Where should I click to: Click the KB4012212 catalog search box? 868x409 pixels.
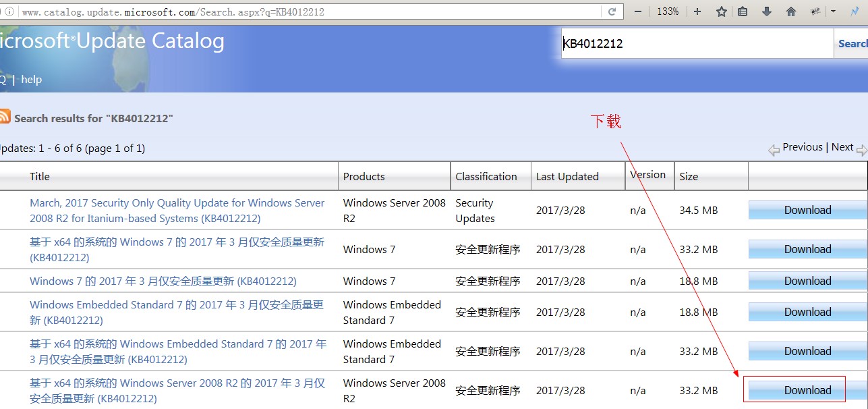[697, 43]
